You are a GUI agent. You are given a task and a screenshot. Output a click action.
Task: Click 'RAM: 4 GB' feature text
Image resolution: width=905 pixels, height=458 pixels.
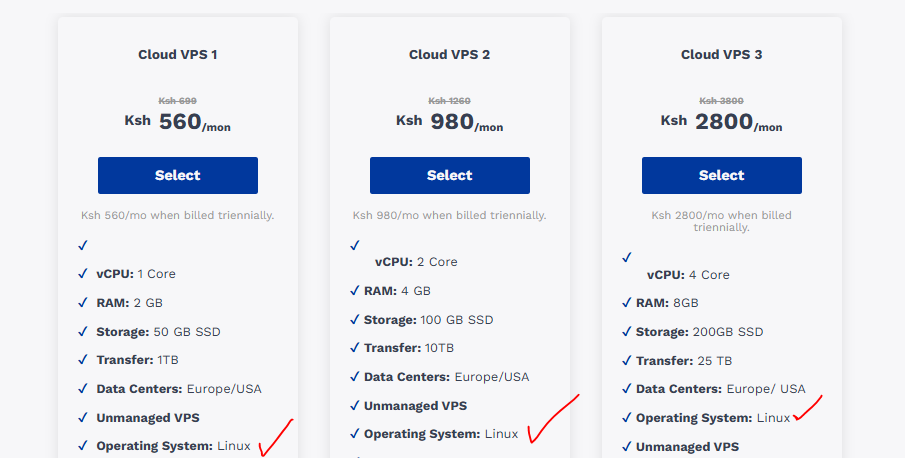[x=397, y=291]
